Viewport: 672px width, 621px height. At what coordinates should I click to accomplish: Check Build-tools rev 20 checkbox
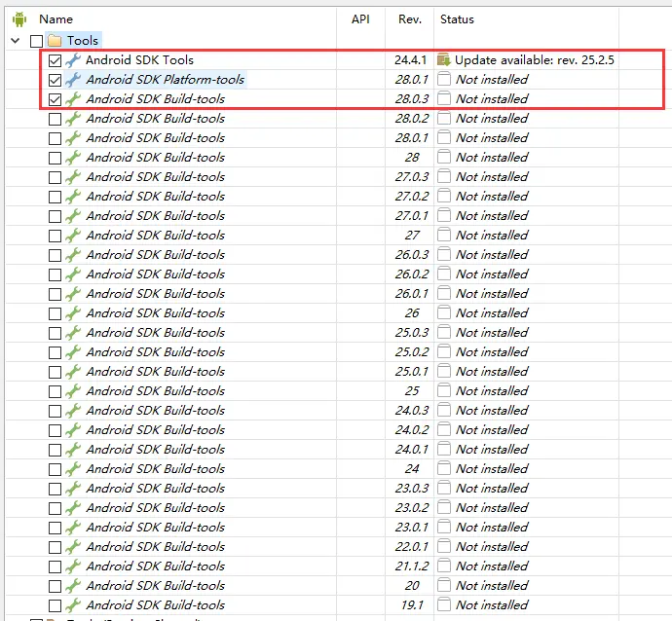coord(55,586)
